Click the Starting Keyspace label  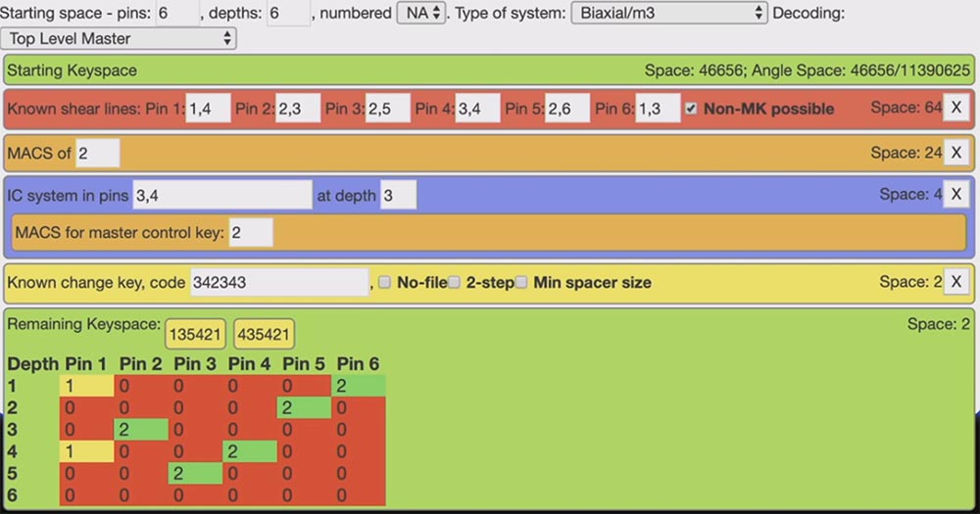tap(72, 70)
